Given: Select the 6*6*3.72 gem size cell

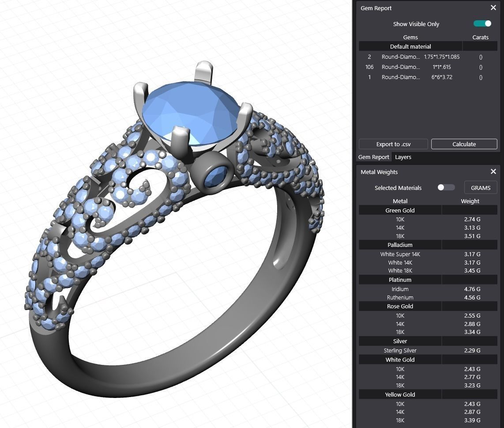Looking at the screenshot, I should 442,77.
